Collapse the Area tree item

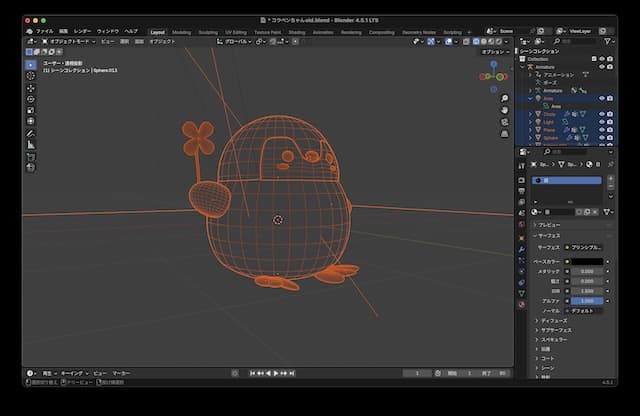coord(531,98)
